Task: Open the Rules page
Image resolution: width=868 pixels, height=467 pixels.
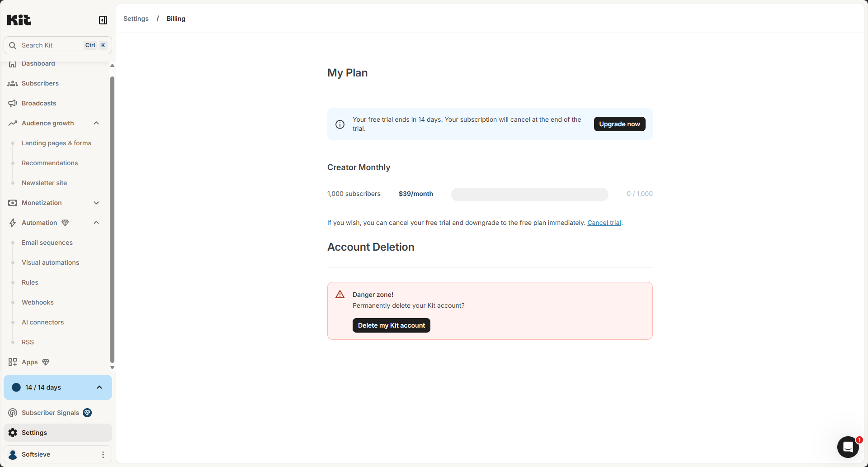Action: [x=30, y=282]
